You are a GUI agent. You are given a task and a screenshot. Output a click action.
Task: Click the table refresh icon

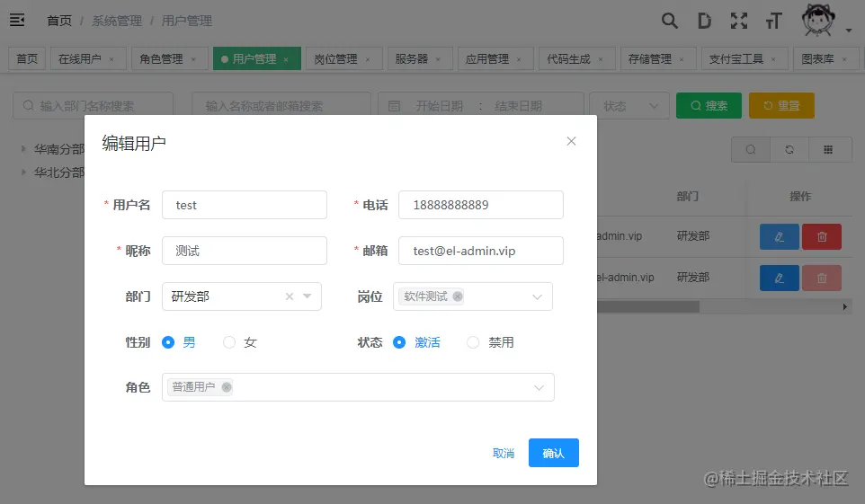(x=789, y=149)
